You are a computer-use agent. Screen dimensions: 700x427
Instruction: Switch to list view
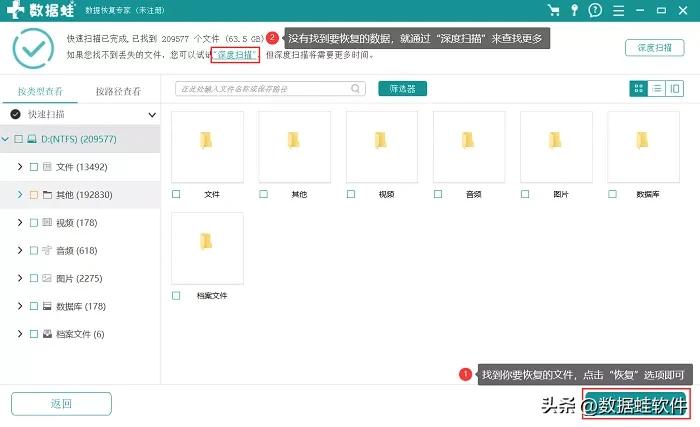click(656, 88)
